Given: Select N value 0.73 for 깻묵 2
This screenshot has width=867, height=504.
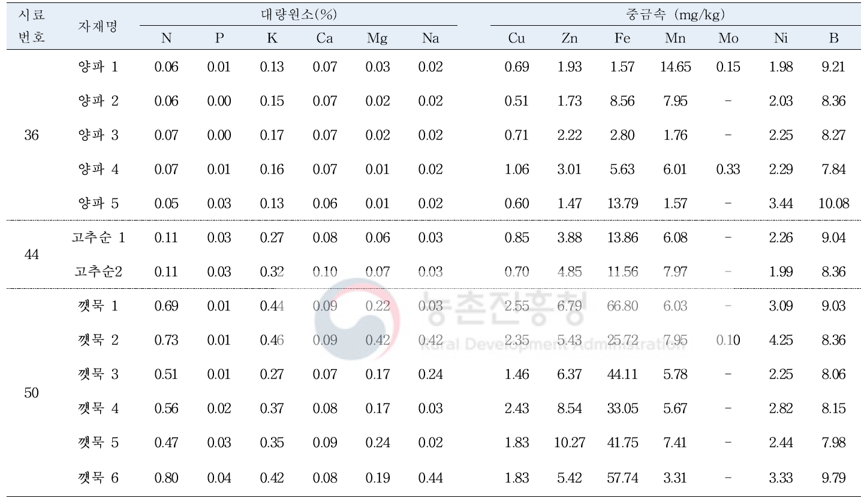Looking at the screenshot, I should [166, 340].
